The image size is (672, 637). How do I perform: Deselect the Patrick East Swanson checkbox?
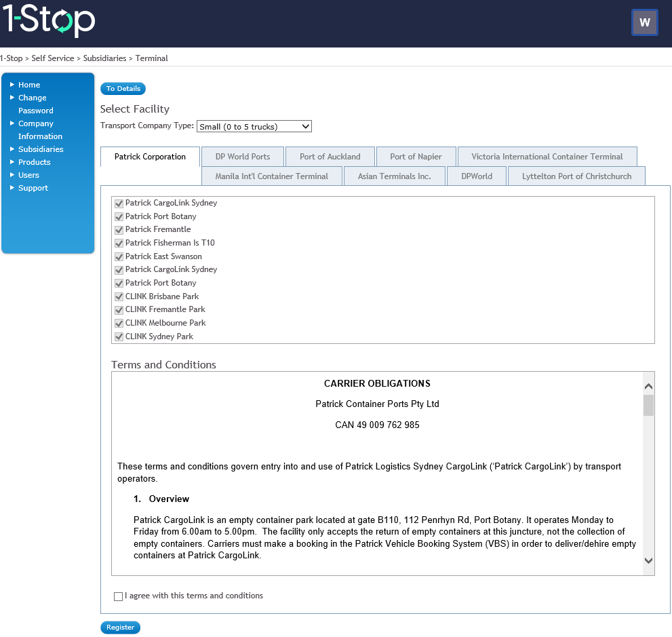coord(119,257)
